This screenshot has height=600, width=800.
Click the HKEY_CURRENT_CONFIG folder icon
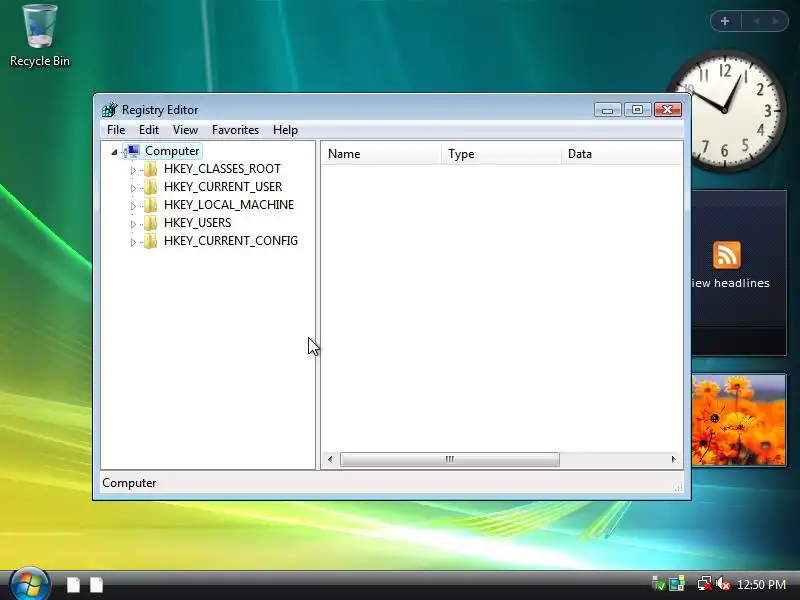click(151, 241)
